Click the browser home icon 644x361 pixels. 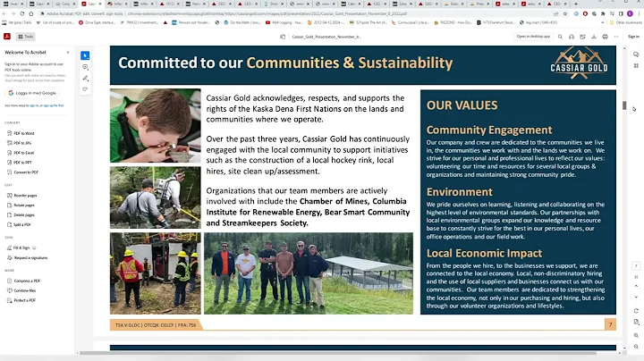[31, 13]
